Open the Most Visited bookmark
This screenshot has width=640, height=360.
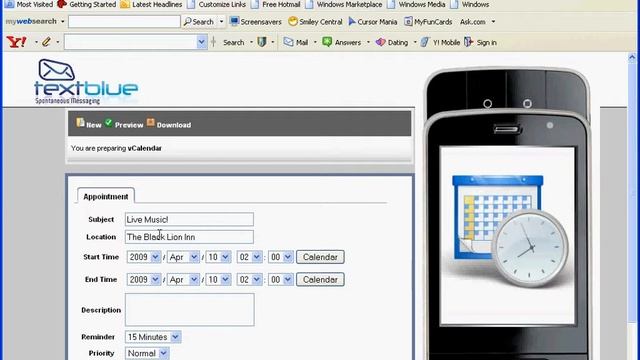[29, 4]
